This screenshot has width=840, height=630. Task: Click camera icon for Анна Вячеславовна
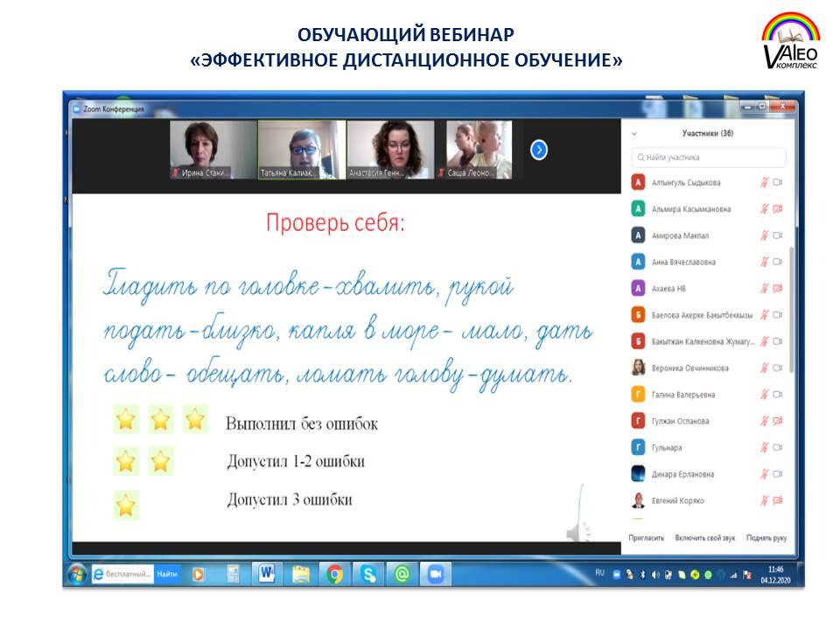click(778, 262)
